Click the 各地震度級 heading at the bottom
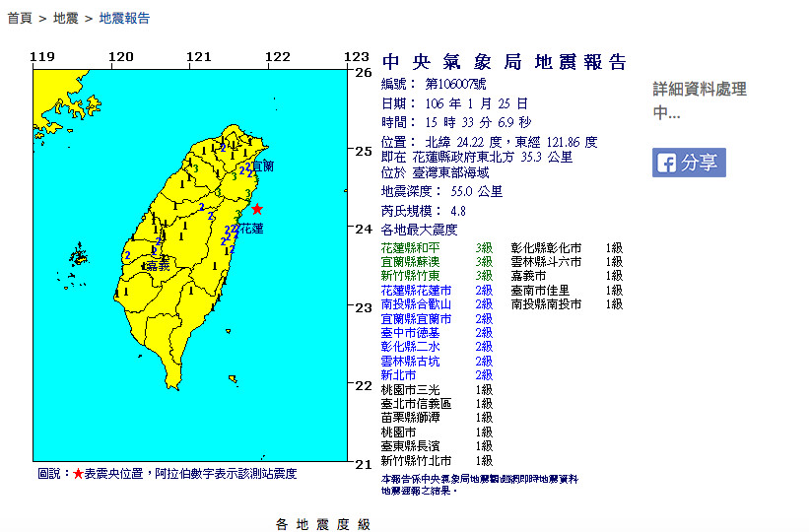This screenshot has width=809, height=532. click(322, 524)
